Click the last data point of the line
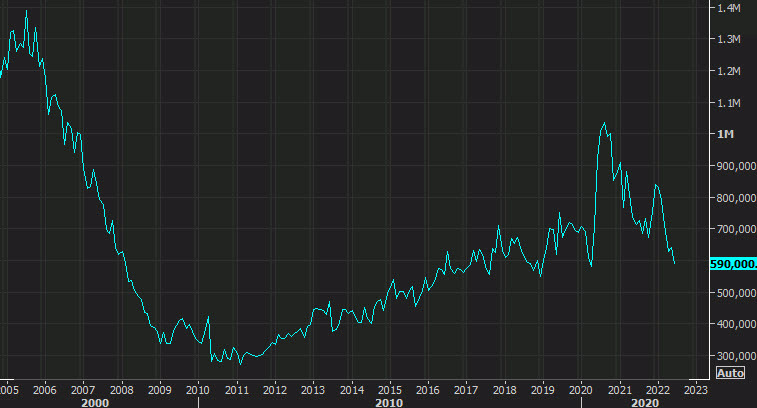 tap(675, 264)
